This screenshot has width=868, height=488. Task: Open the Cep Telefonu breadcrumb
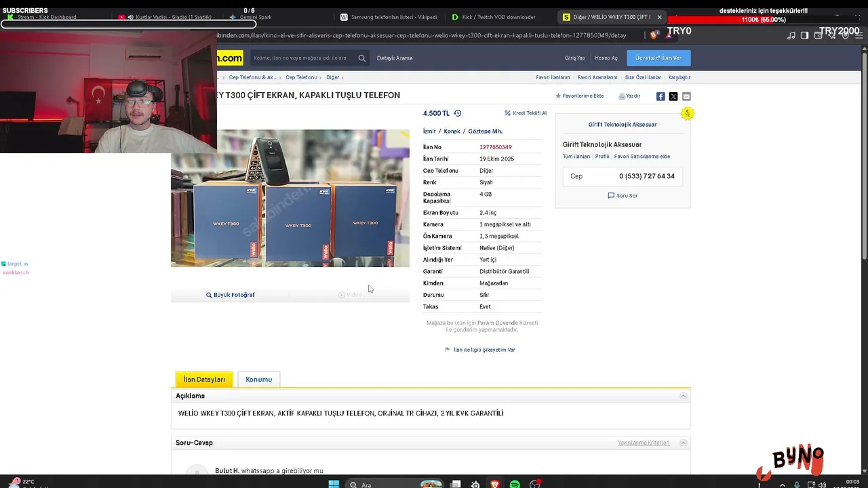(301, 77)
